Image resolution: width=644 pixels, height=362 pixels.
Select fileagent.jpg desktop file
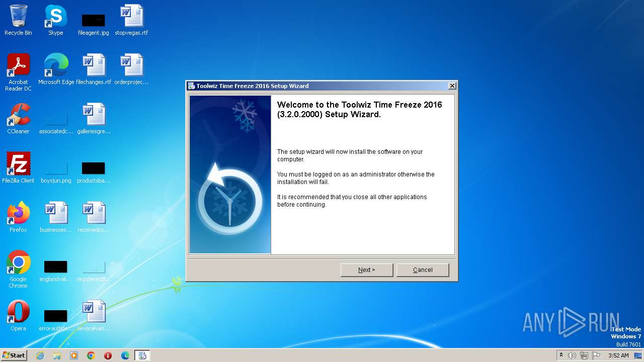click(94, 24)
